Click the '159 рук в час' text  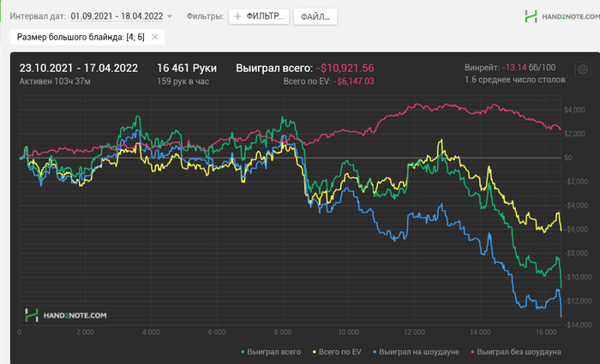[183, 81]
